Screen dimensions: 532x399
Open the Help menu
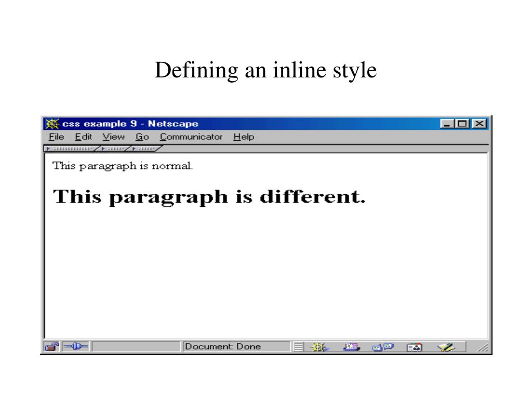[244, 137]
